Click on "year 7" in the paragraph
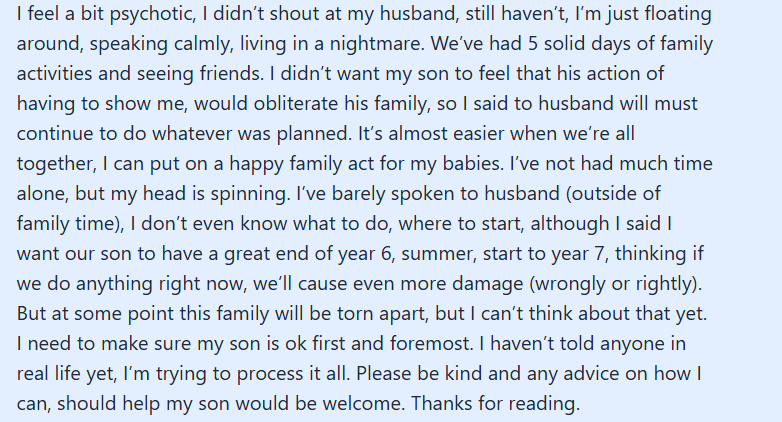The image size is (782, 422). coord(578,253)
